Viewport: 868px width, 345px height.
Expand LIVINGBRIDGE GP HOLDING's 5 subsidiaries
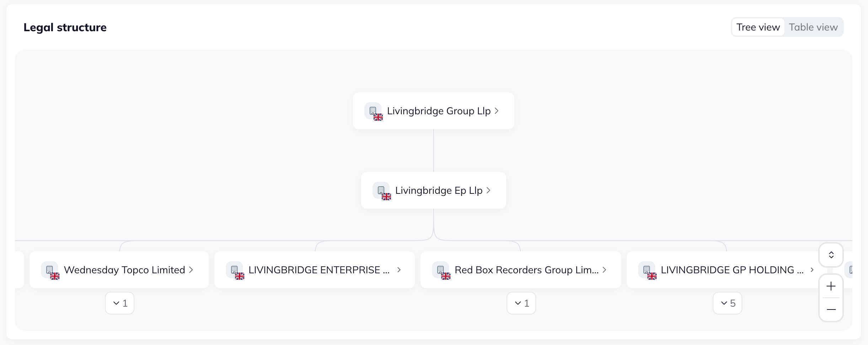pyautogui.click(x=728, y=303)
